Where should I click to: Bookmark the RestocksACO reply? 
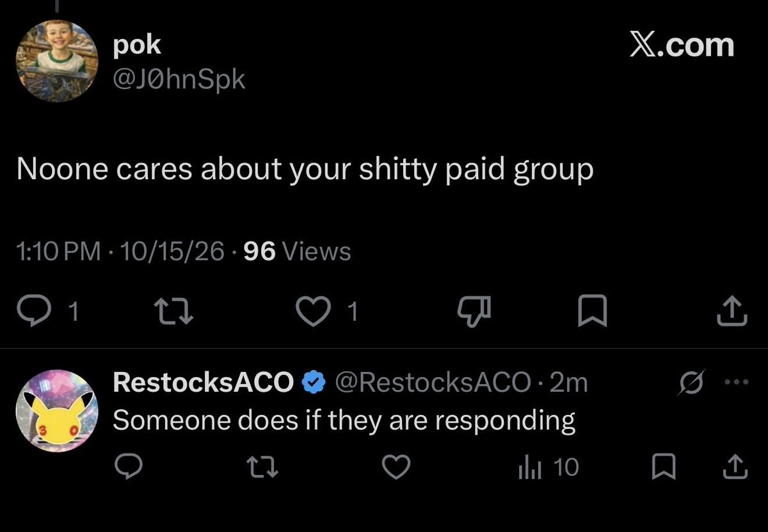tap(662, 468)
